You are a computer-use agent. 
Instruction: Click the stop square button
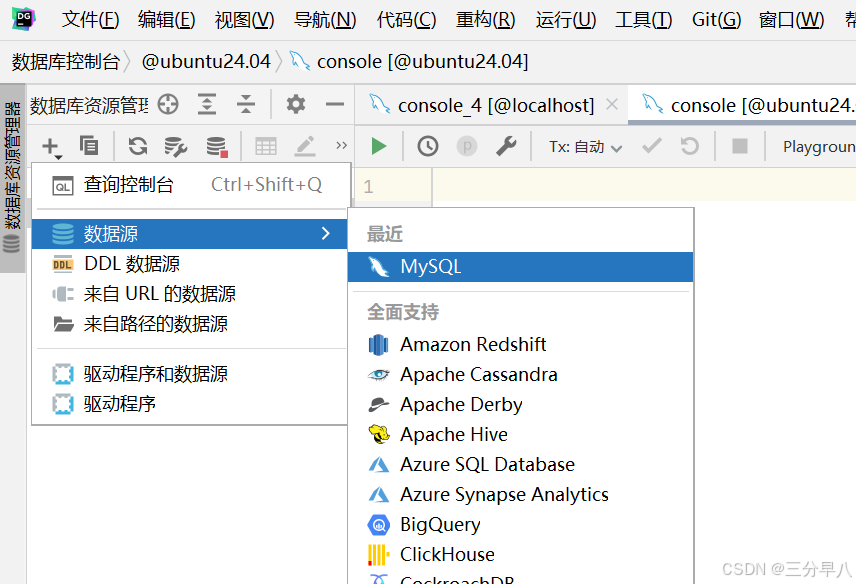(740, 146)
